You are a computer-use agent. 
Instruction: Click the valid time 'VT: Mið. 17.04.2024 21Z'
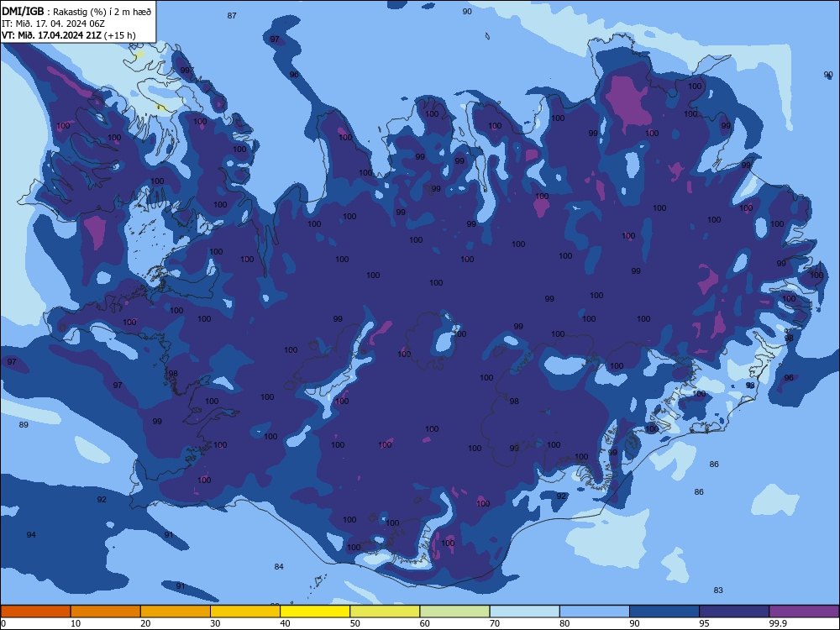point(51,35)
